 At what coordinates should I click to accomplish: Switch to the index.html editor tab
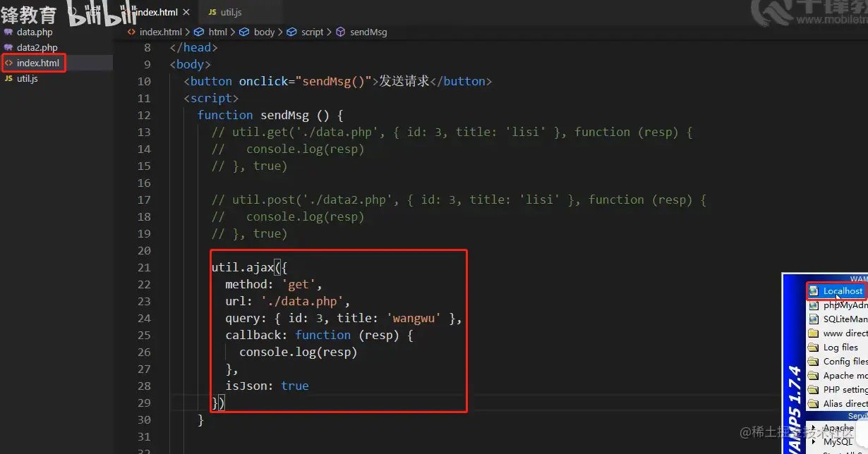click(x=156, y=13)
